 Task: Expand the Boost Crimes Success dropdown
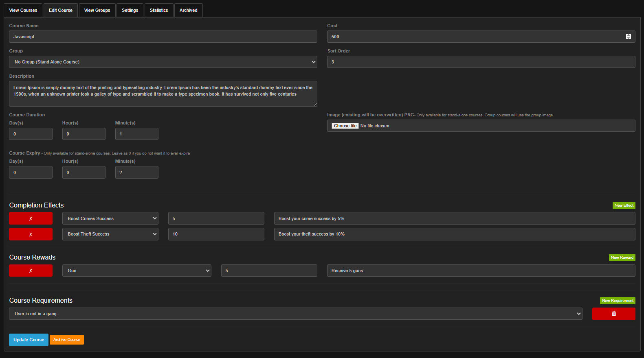110,218
